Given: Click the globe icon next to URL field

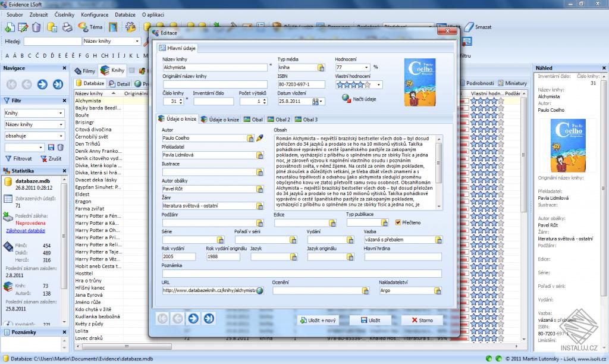Looking at the screenshot, I should [x=260, y=291].
